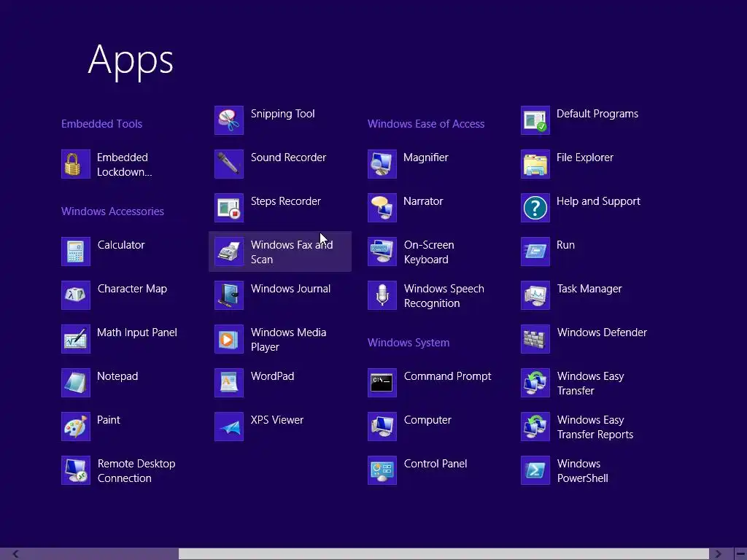Open Windows Speech Recognition microphone icon

382,295
